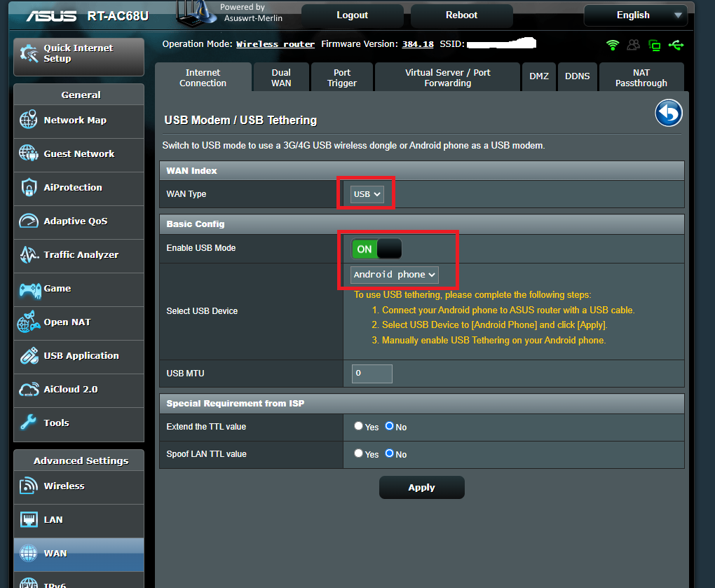Open Traffic Analyzer from the sidebar
715x588 pixels.
(79, 255)
